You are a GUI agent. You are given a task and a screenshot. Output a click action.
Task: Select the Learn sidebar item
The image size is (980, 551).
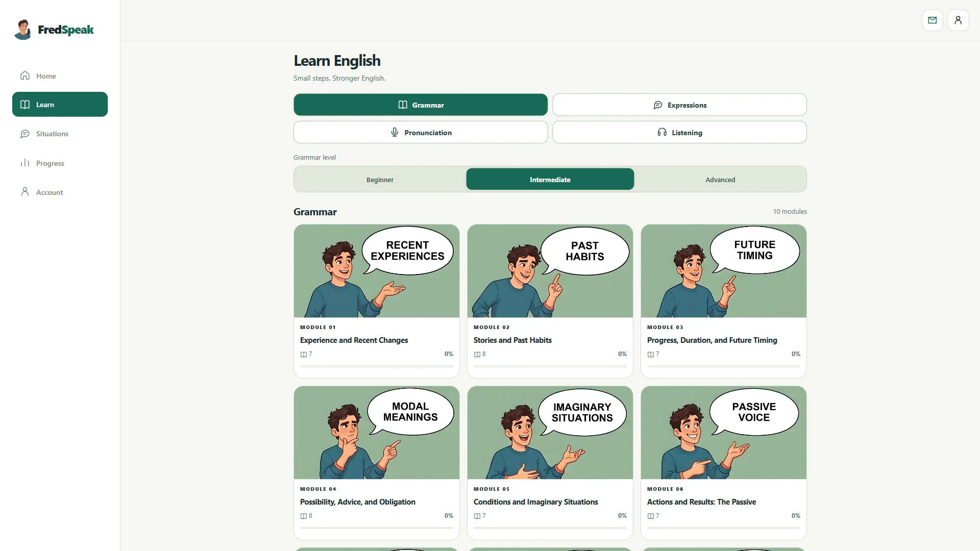point(60,105)
